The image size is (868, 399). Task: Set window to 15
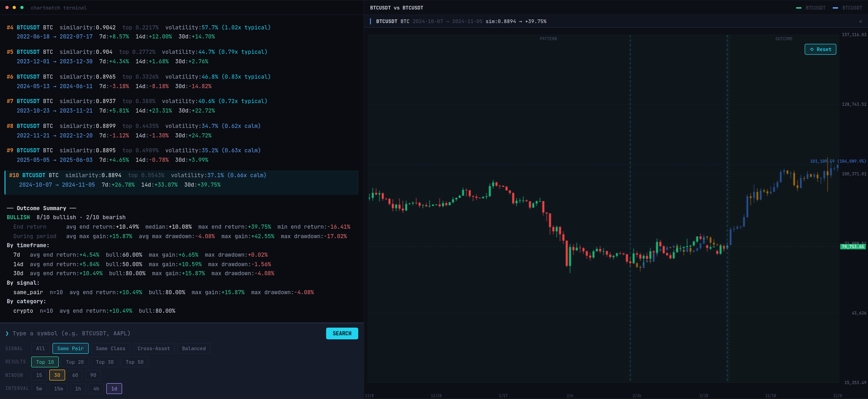[x=39, y=375]
